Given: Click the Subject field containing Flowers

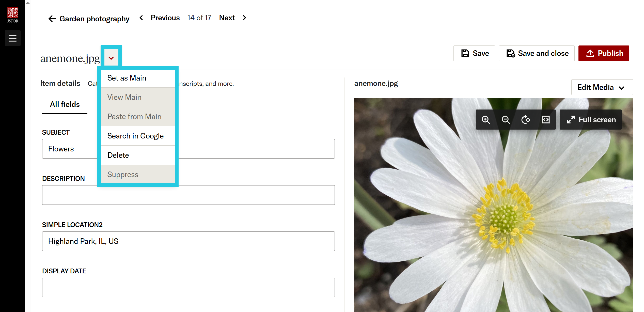Looking at the screenshot, I should click(189, 149).
